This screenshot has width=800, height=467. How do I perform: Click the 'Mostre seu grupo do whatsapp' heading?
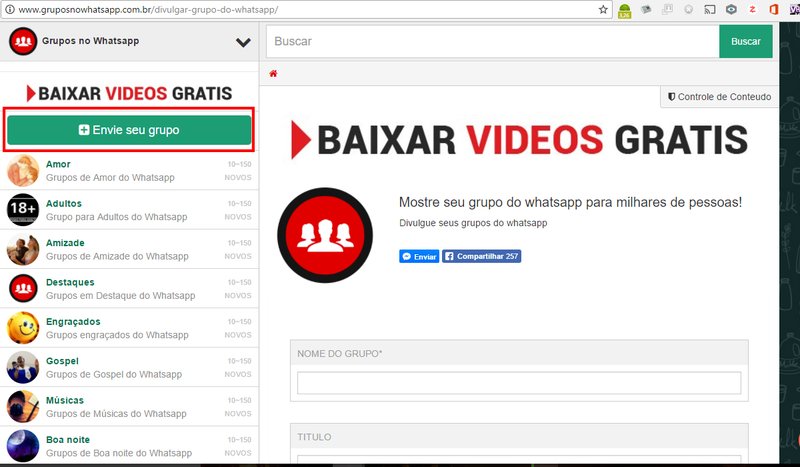[570, 202]
